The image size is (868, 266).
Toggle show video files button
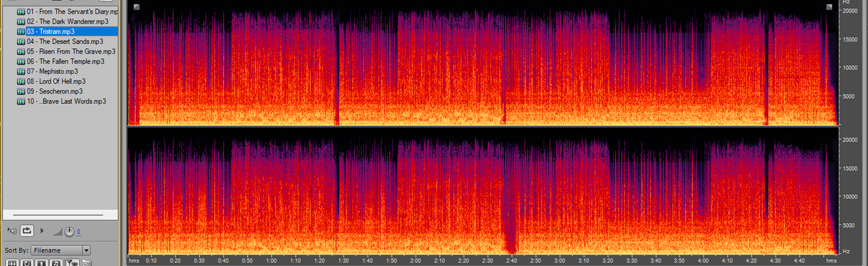tap(42, 263)
